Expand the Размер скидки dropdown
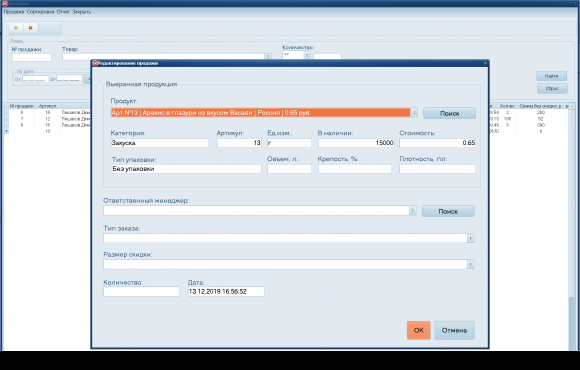The image size is (580, 370). click(470, 265)
